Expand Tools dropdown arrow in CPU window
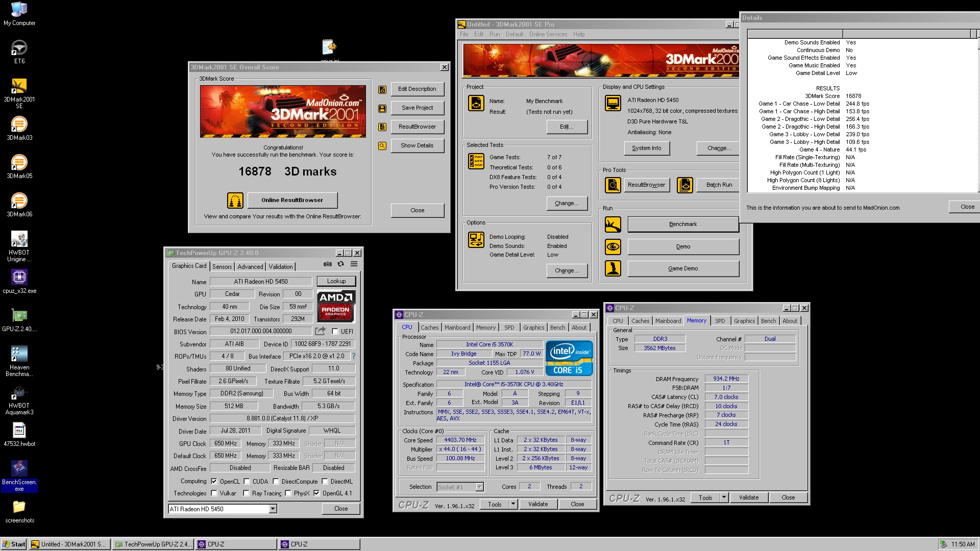The height and width of the screenshot is (551, 980). (513, 504)
